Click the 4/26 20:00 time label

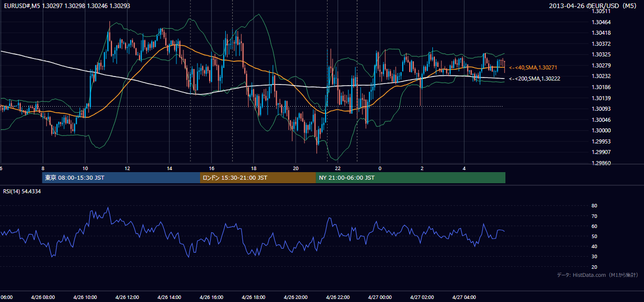pyautogui.click(x=296, y=297)
